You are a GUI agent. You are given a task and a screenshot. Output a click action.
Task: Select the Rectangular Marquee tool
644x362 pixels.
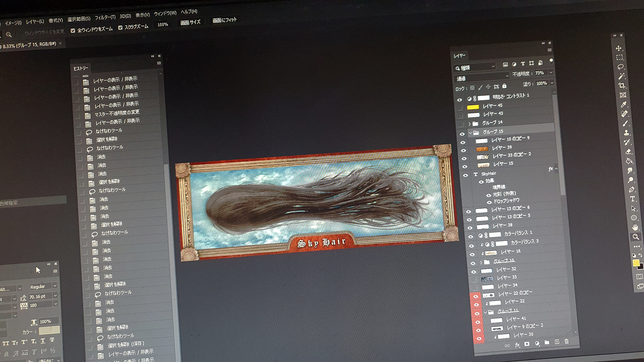(620, 58)
